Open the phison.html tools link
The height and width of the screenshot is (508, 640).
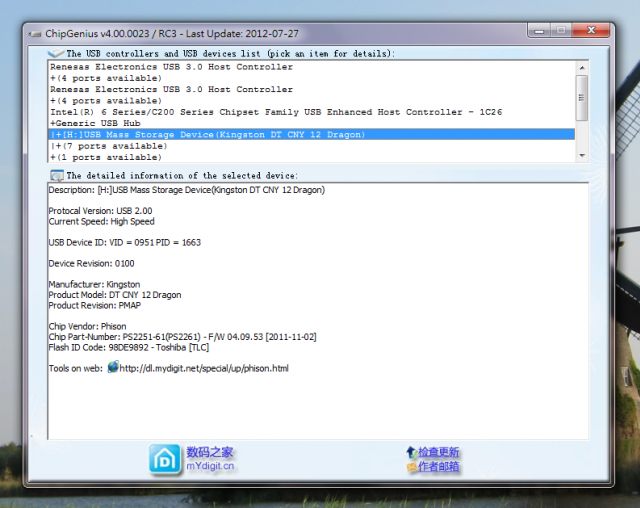click(204, 368)
